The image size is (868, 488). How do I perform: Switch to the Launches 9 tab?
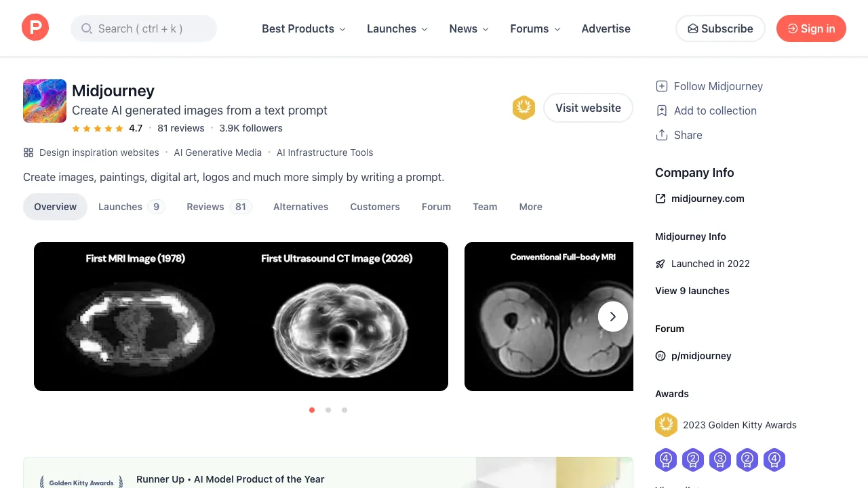tap(132, 207)
